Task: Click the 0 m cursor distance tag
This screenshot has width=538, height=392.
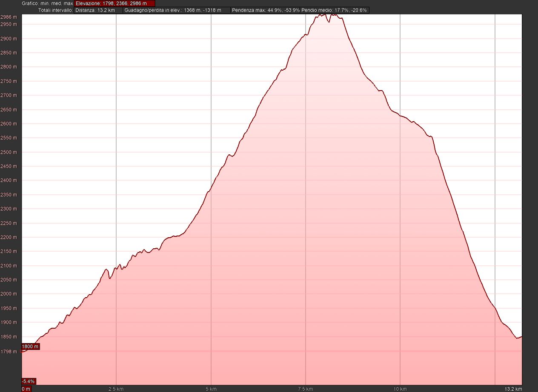Action: (26, 389)
